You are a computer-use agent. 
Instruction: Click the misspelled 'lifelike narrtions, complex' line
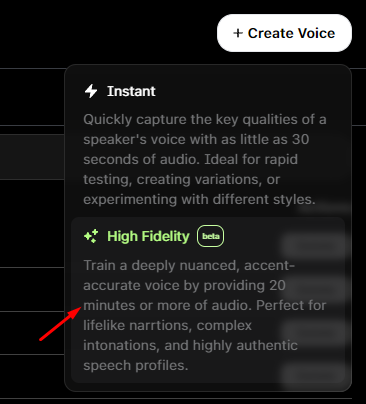click(168, 326)
